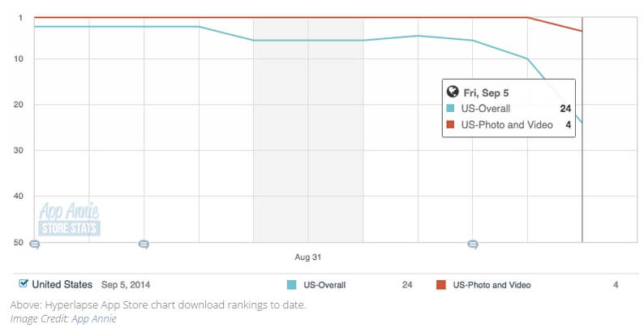Uncheck the United States checkbox

coord(24,284)
